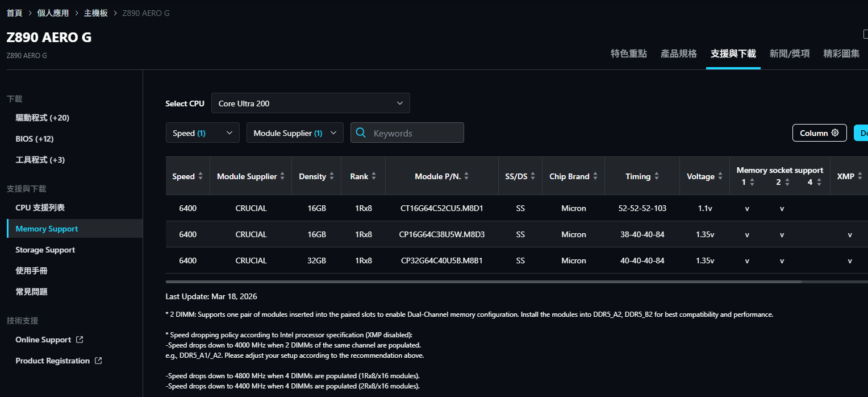Click the Column settings button

pos(819,133)
